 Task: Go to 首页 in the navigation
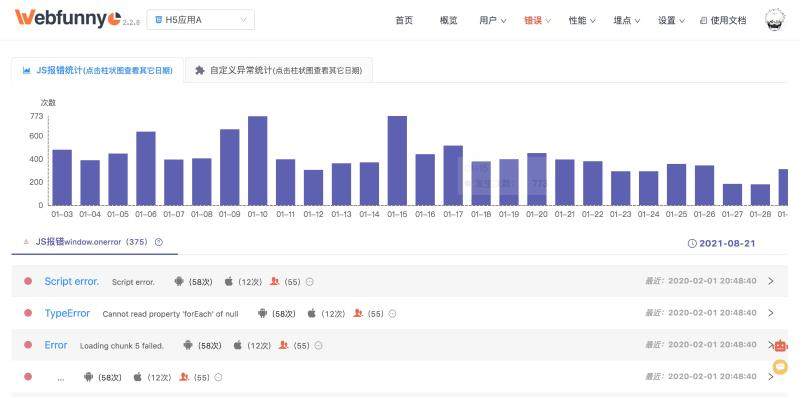(x=404, y=20)
